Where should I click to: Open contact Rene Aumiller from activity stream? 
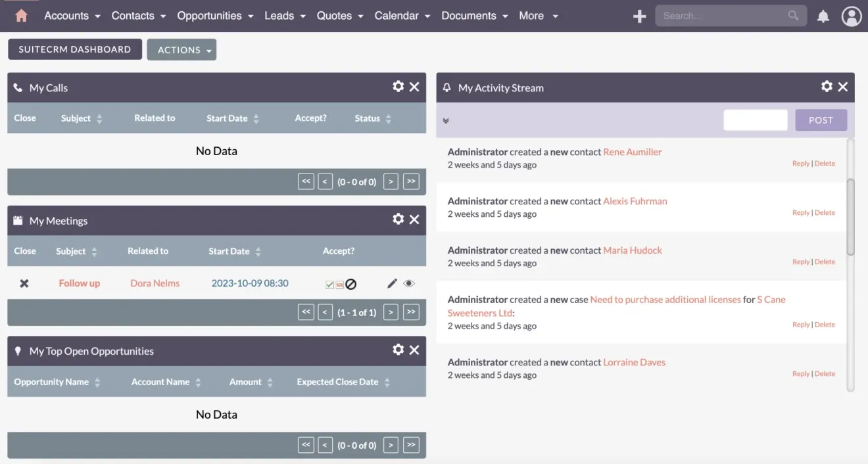(x=632, y=151)
